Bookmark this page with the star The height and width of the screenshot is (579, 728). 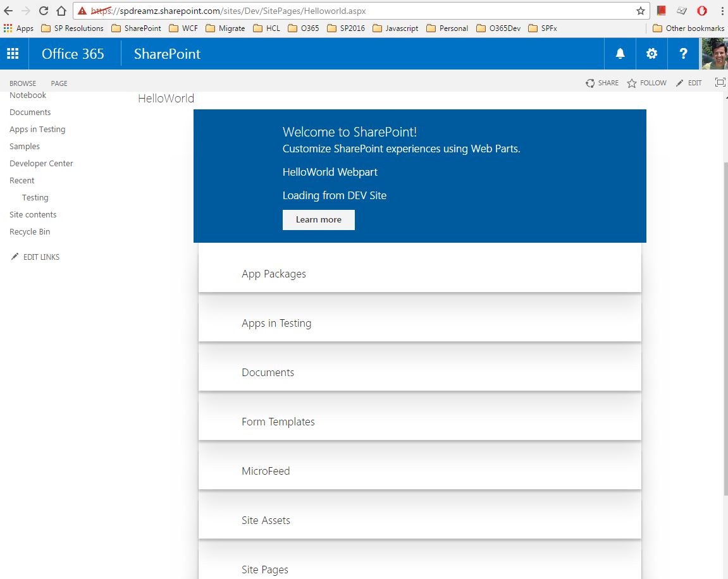pyautogui.click(x=641, y=10)
